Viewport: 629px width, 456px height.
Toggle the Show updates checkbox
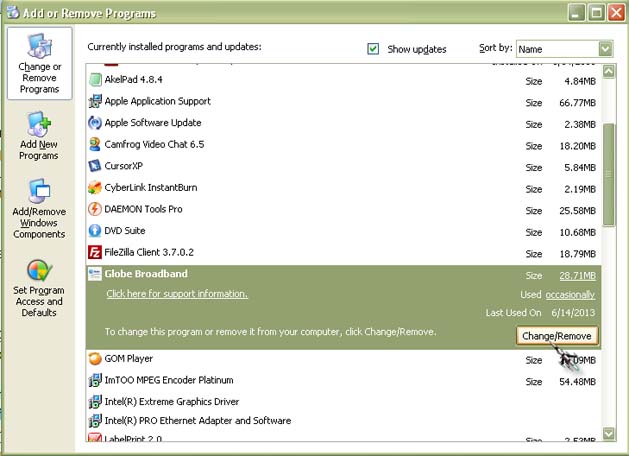[x=373, y=49]
